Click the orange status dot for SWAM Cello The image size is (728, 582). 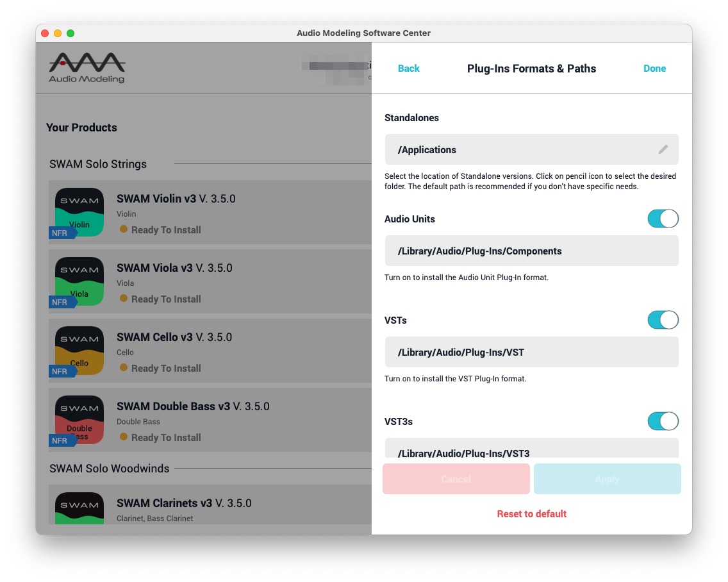[124, 367]
